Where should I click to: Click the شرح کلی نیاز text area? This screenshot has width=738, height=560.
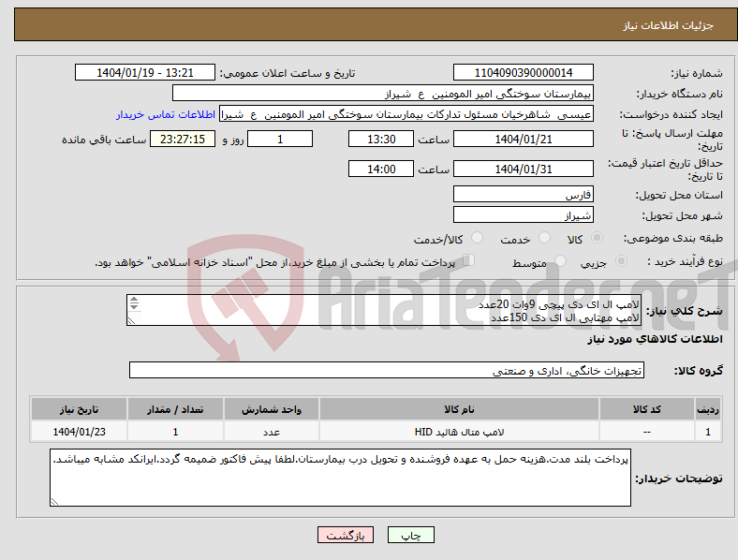click(383, 310)
